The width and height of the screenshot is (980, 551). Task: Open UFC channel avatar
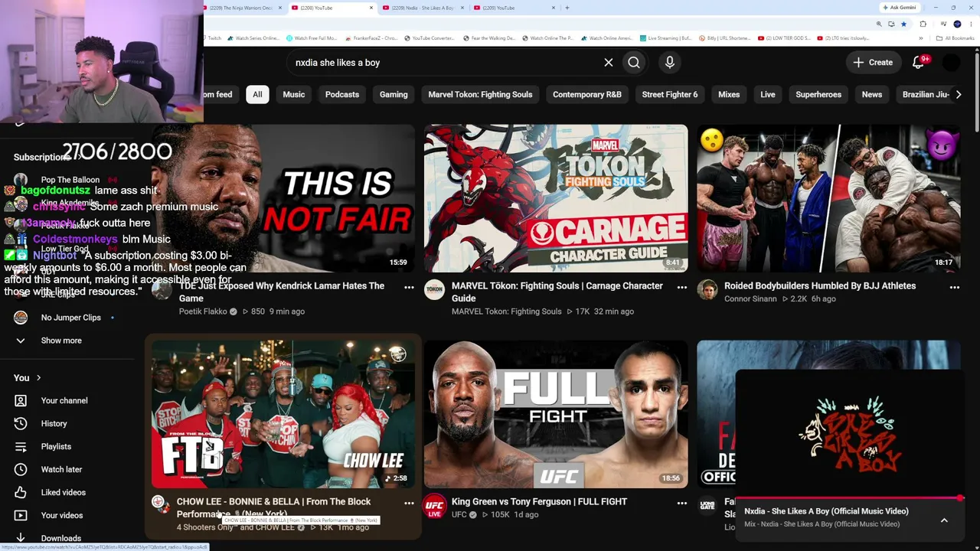click(434, 505)
